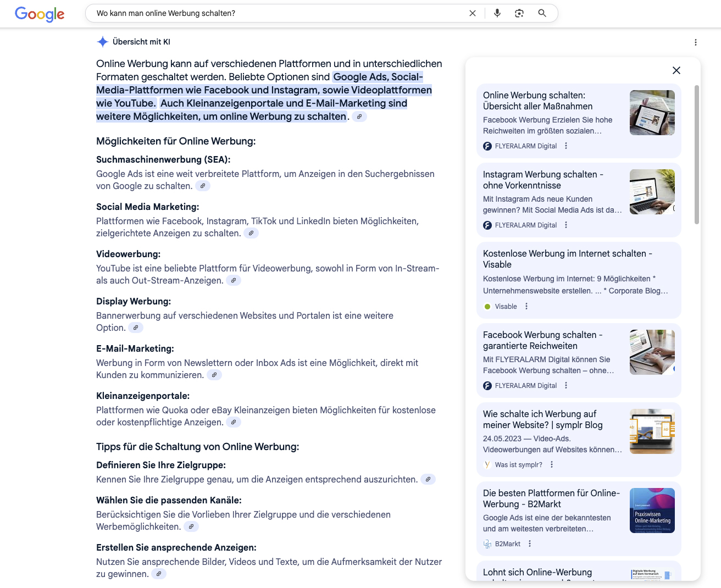The width and height of the screenshot is (721, 588).
Task: Click the tablet thumbnail of the Übersicht aller Maßnahmen card
Action: click(x=652, y=113)
